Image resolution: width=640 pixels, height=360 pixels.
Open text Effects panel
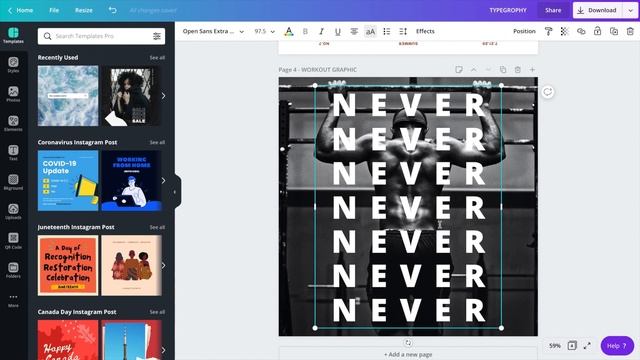[x=425, y=31]
